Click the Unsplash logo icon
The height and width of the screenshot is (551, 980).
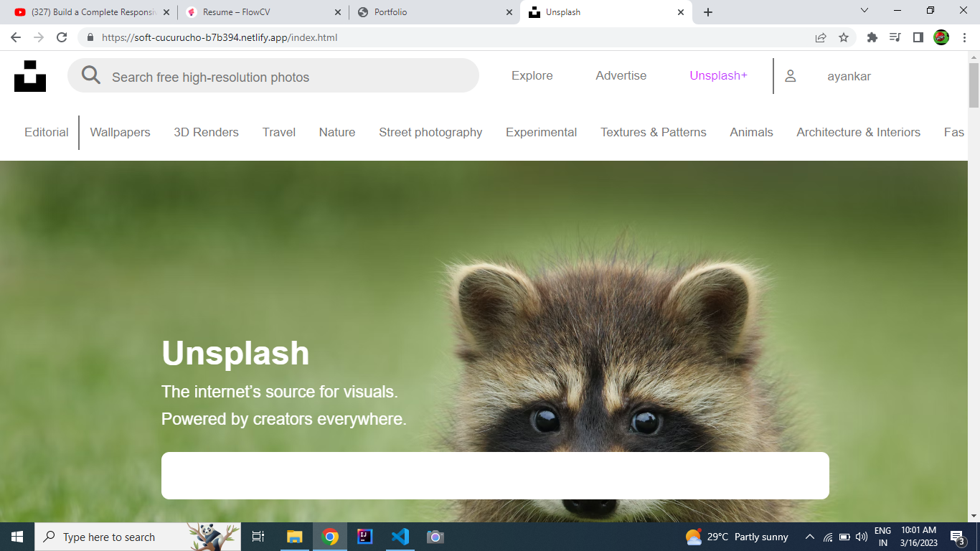coord(30,76)
